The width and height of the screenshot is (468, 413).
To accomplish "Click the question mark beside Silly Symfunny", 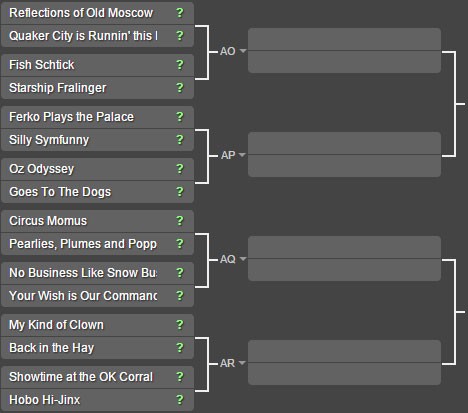I will click(180, 140).
